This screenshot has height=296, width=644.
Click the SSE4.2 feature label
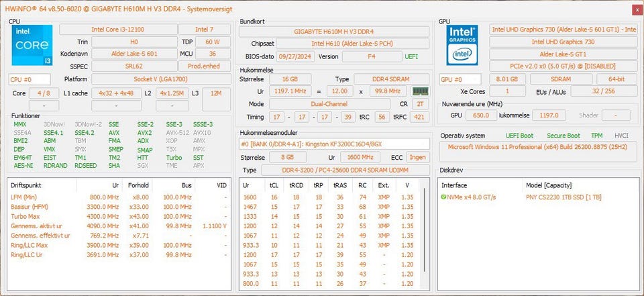pos(85,133)
